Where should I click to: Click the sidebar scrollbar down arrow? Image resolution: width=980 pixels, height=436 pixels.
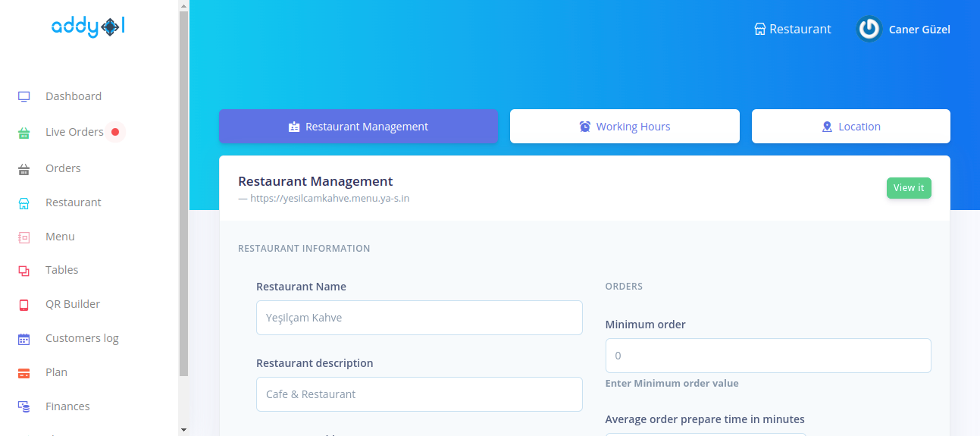(183, 430)
